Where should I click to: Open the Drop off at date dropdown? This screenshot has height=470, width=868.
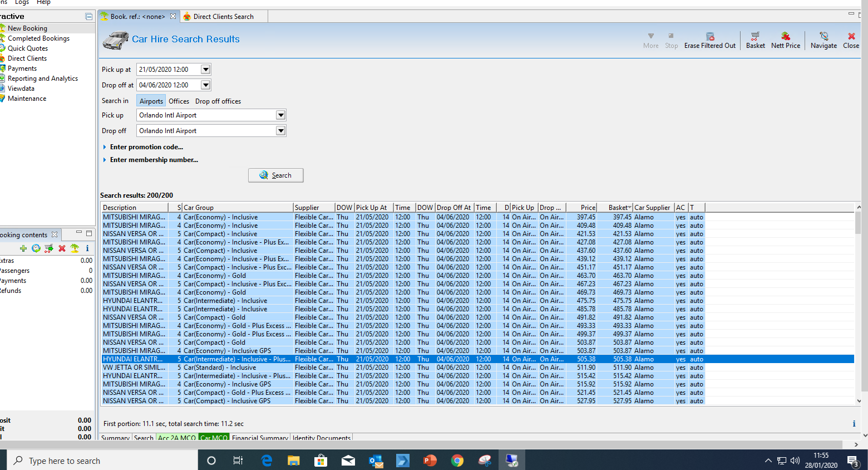click(x=205, y=85)
